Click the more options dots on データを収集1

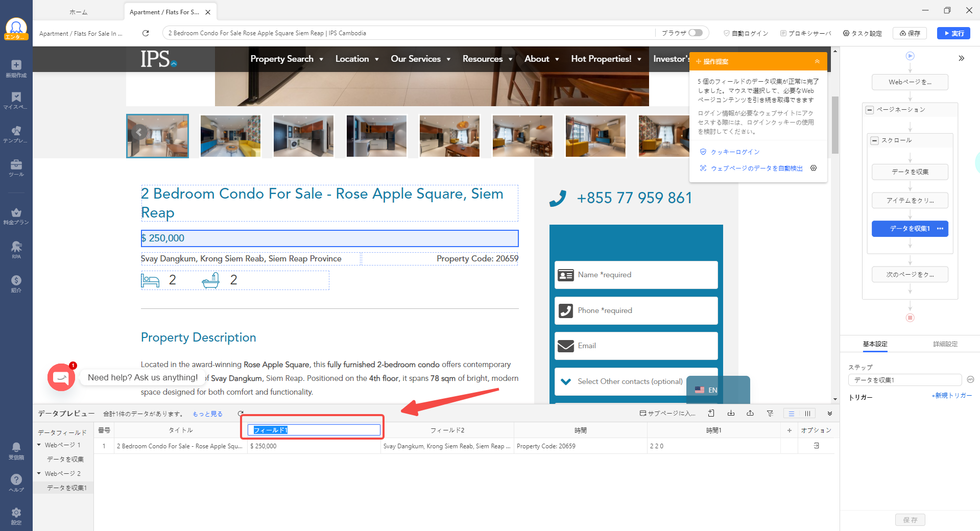(940, 229)
